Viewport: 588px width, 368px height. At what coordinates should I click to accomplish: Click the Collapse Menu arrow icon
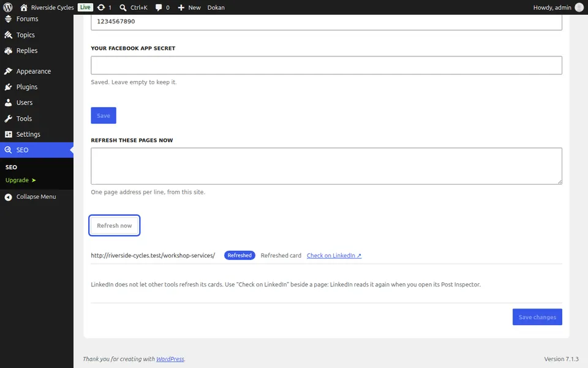coord(8,197)
